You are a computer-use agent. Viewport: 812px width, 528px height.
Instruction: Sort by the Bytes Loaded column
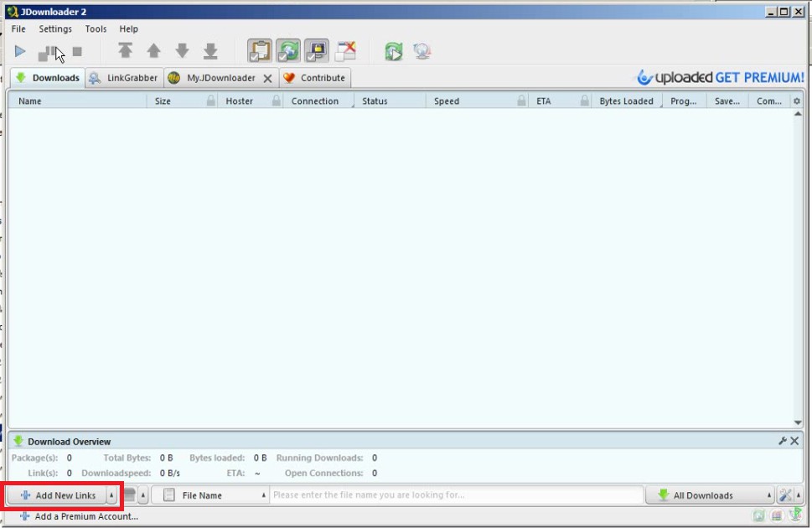tap(627, 101)
